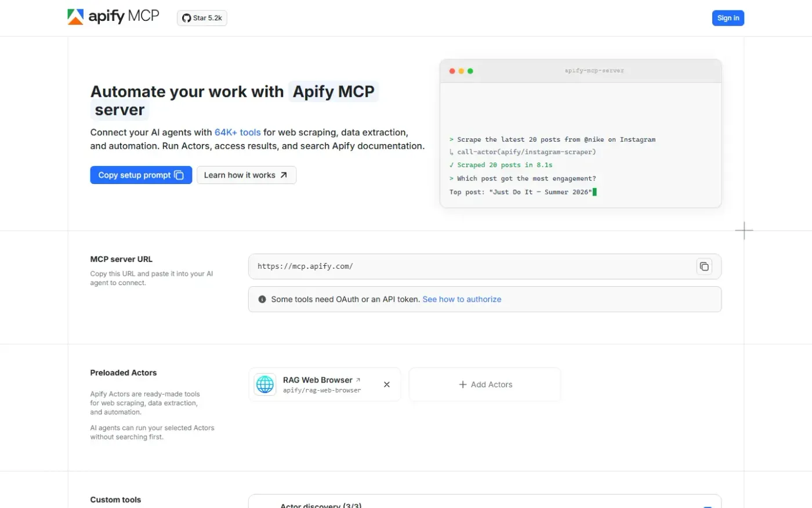Click the Copy setup prompt button

pyautogui.click(x=141, y=175)
